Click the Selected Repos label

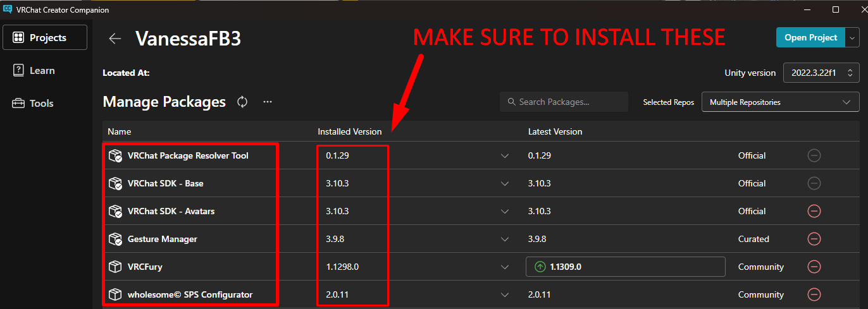click(x=669, y=102)
